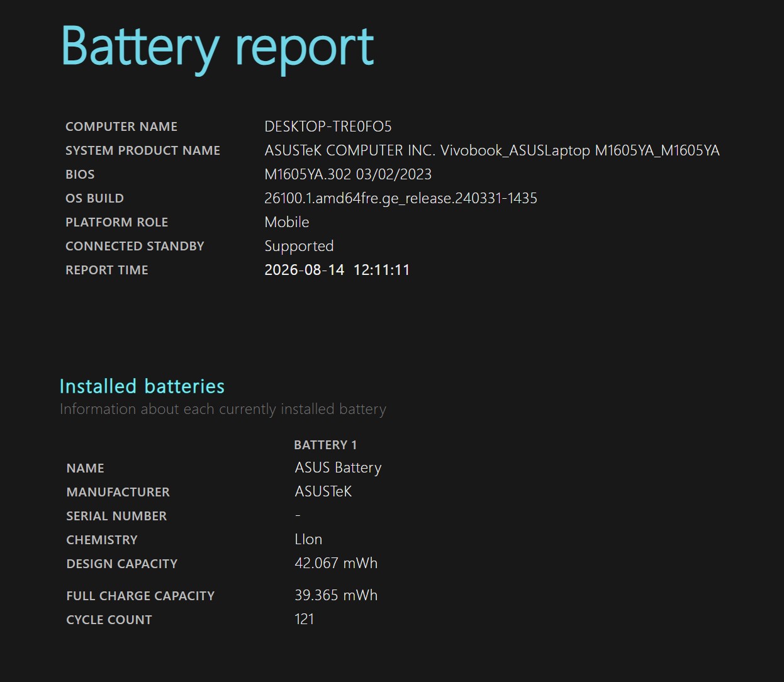Select the CONNECTED STANDBY label
The height and width of the screenshot is (682, 784).
tap(135, 246)
